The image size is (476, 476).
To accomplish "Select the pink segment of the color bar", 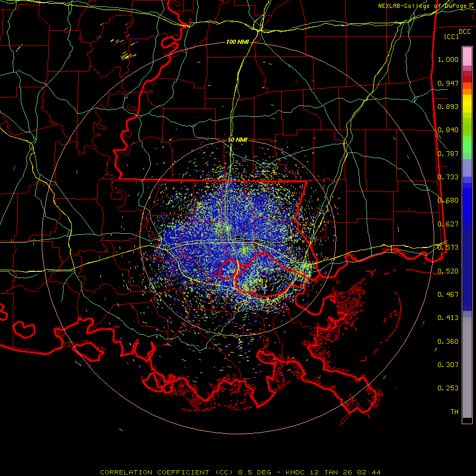I will point(467,57).
